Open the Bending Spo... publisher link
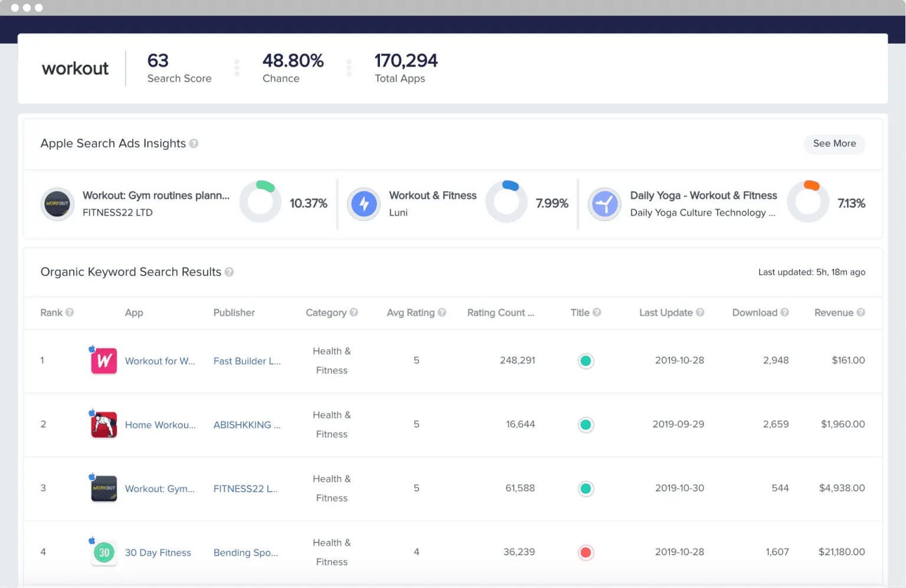 point(245,553)
